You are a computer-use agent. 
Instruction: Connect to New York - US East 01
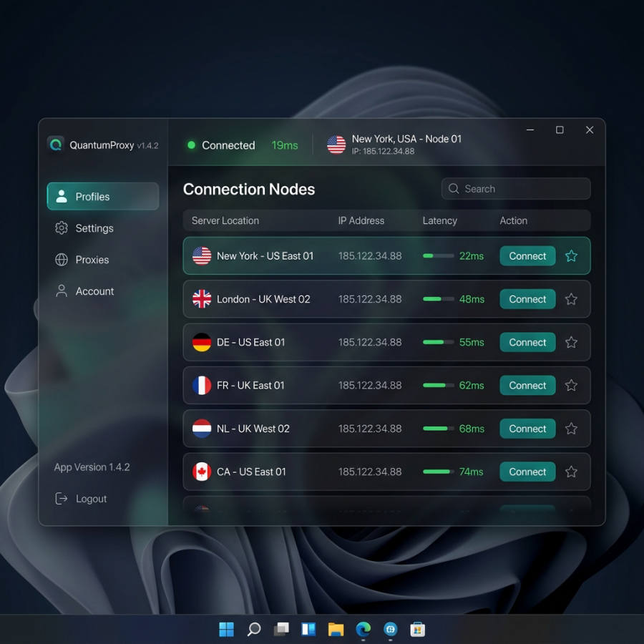click(527, 256)
